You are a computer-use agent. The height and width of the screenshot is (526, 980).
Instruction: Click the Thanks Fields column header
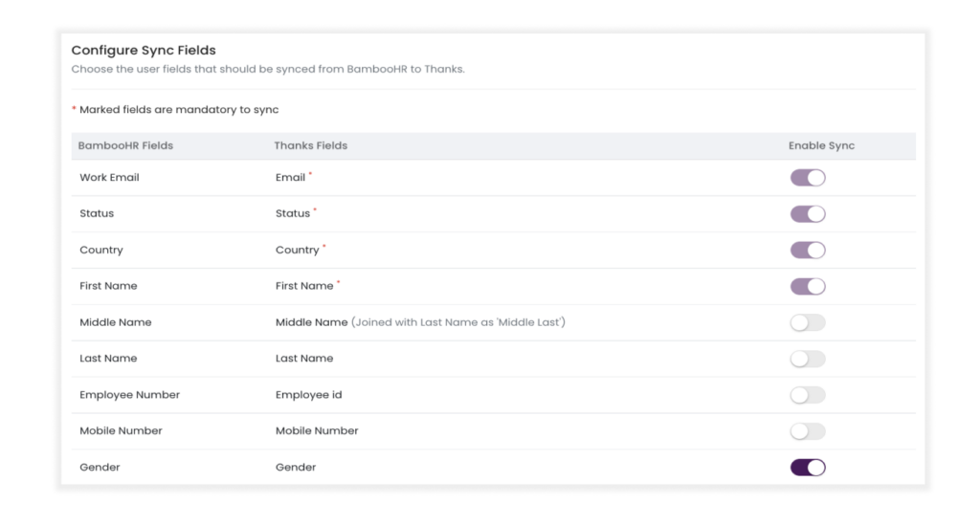coord(310,146)
